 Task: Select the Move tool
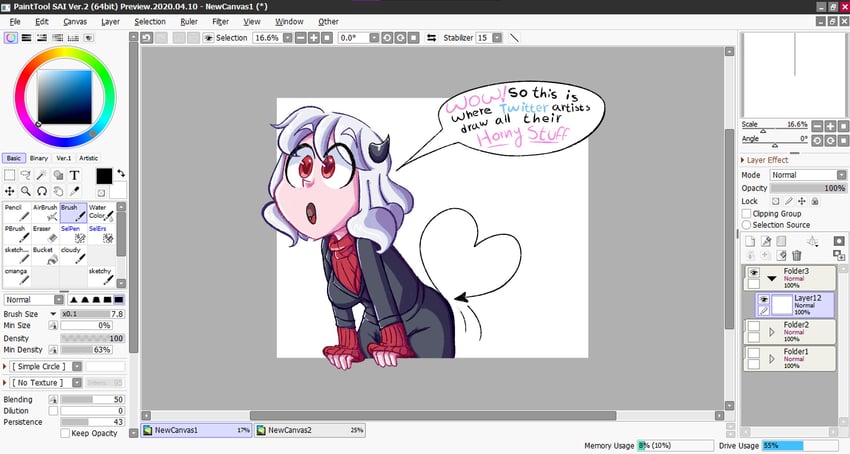pos(10,191)
